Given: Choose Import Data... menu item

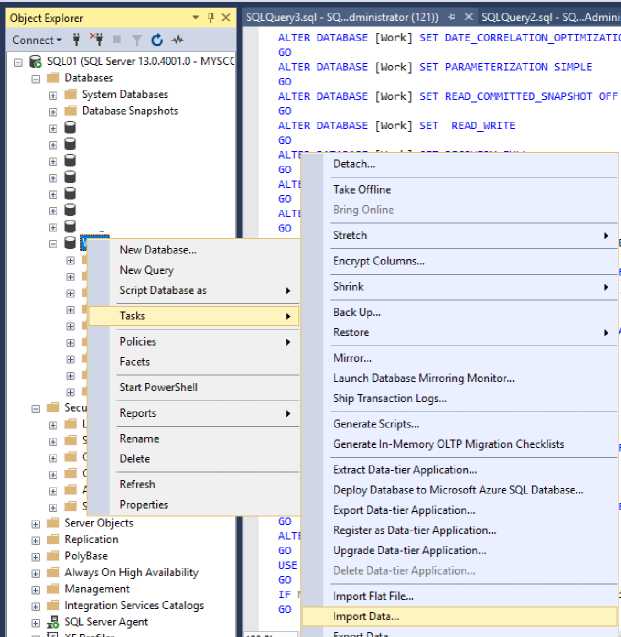Looking at the screenshot, I should (x=460, y=616).
